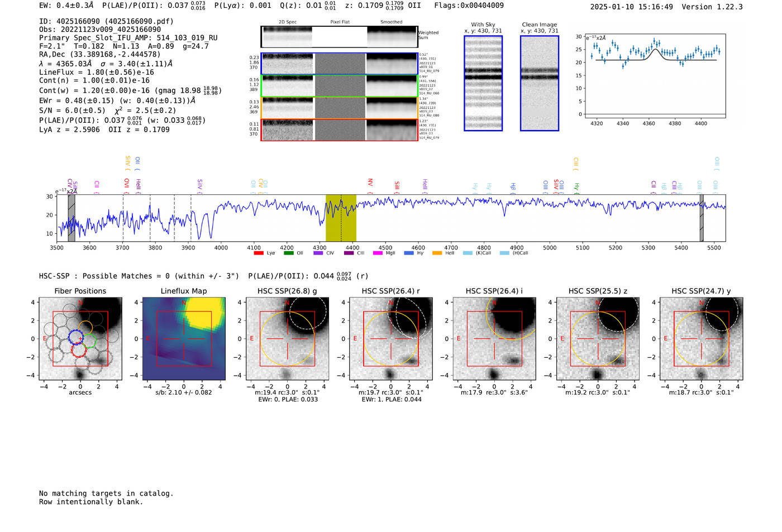Click the P(LAE)/P(OII): 0.037 summary line
The image size is (782, 532).
122,120
